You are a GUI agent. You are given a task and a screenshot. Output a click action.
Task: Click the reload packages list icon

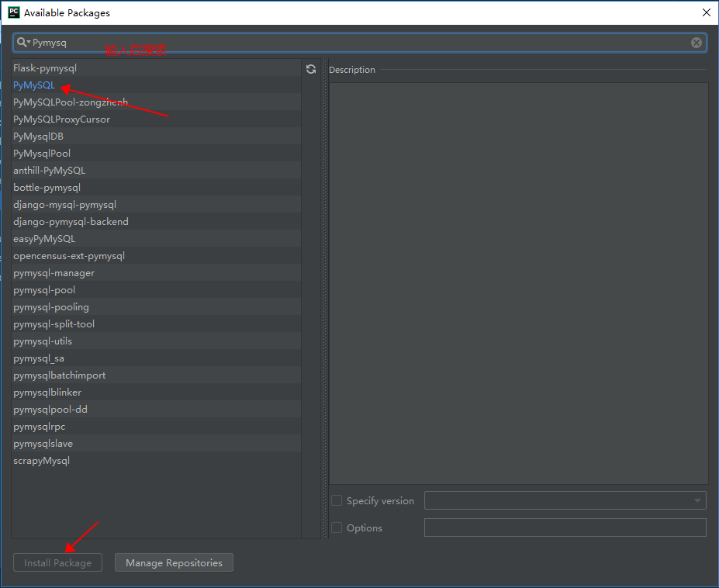click(311, 69)
